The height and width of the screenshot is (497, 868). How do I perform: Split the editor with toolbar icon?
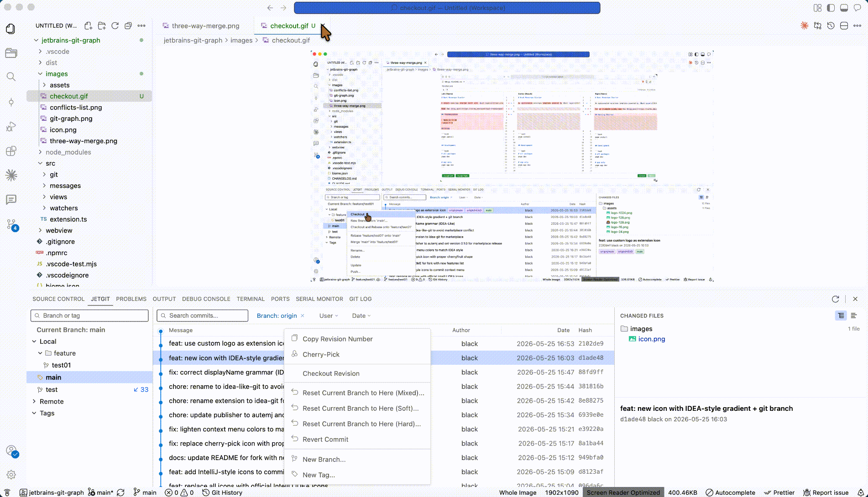844,26
